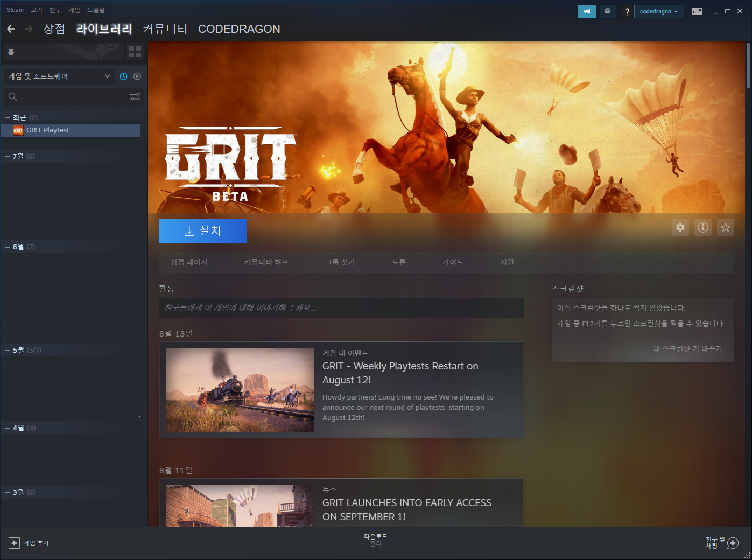This screenshot has width=752, height=560.
Task: Click the activity comment input field
Action: click(341, 308)
